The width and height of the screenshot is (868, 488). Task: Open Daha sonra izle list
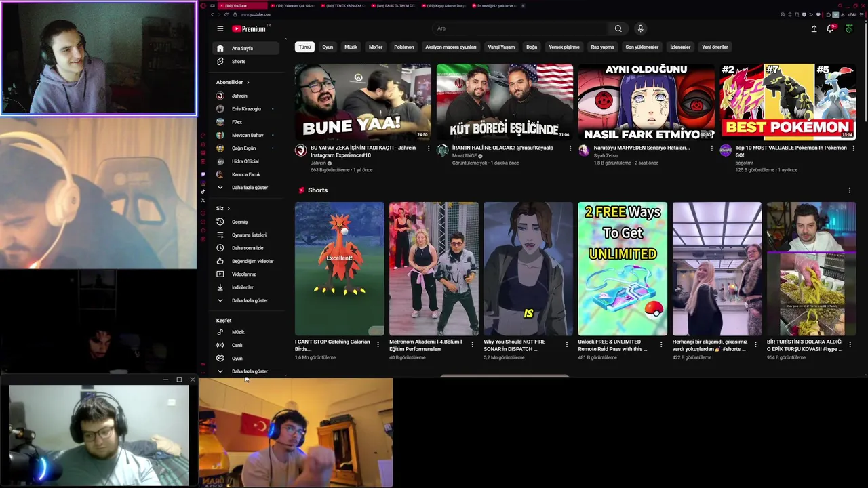click(x=245, y=248)
